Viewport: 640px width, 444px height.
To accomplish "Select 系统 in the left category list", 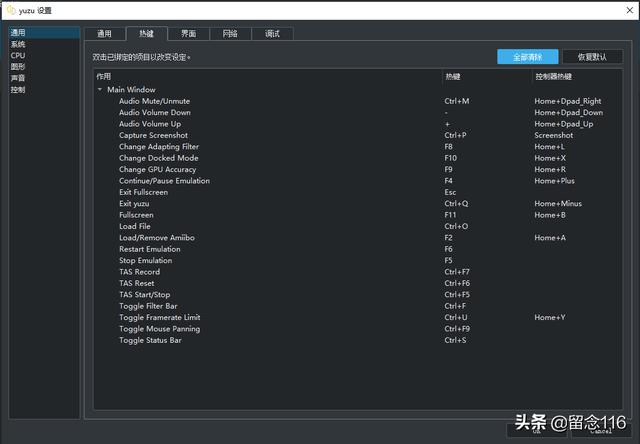I will [x=19, y=44].
